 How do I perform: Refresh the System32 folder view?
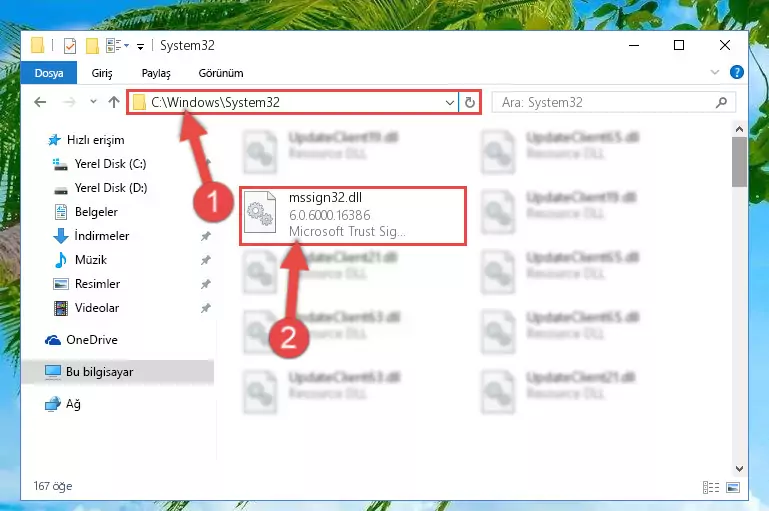470,102
